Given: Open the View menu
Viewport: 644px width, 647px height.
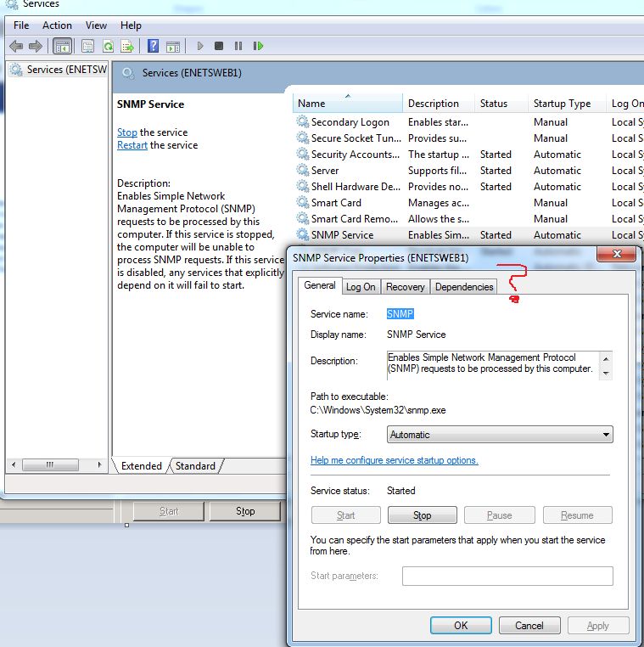Looking at the screenshot, I should (x=96, y=25).
